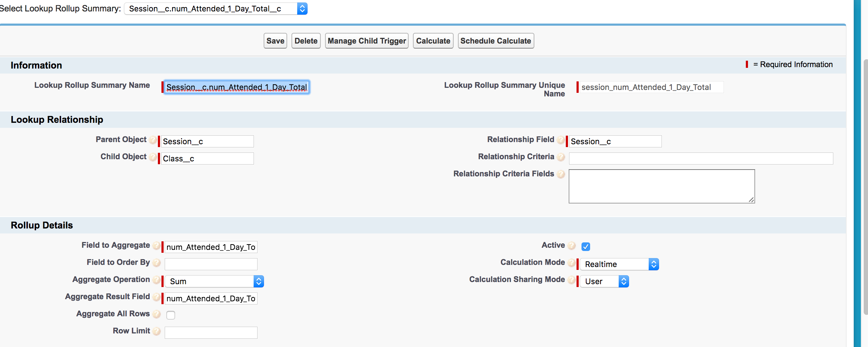Click the Field to Order By input

pyautogui.click(x=210, y=264)
